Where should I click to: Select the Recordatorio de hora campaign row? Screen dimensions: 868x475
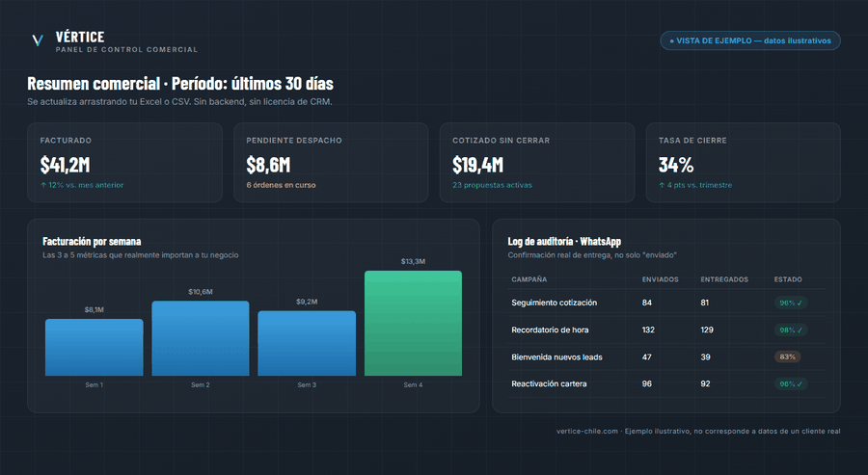(x=666, y=330)
